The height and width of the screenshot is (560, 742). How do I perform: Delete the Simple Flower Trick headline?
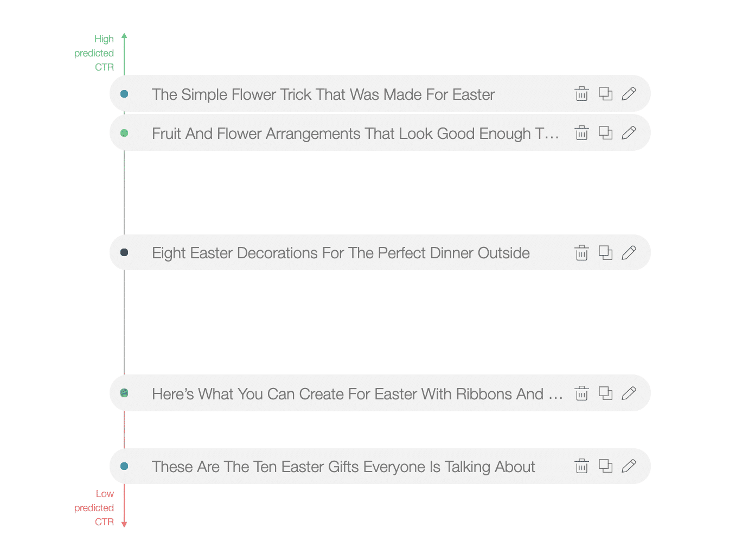click(x=581, y=94)
